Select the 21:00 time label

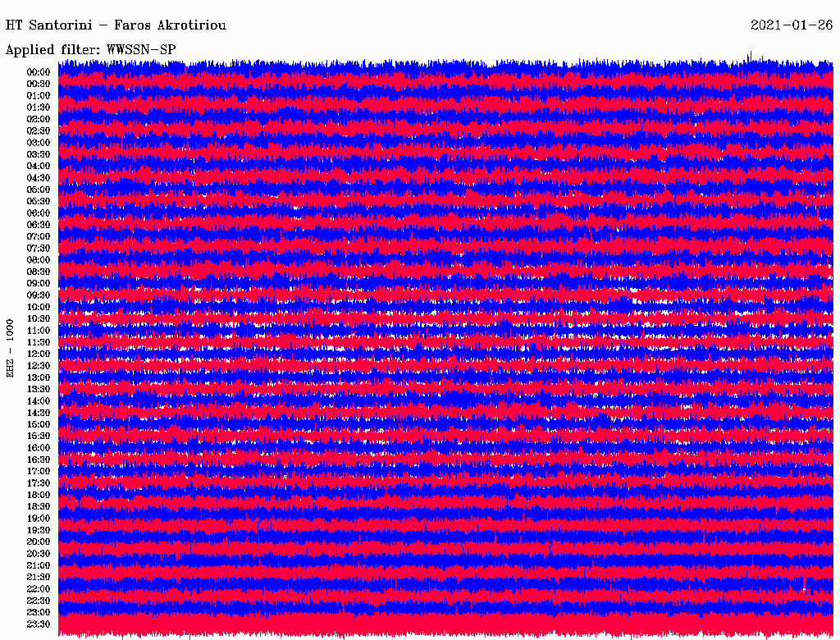pyautogui.click(x=39, y=565)
